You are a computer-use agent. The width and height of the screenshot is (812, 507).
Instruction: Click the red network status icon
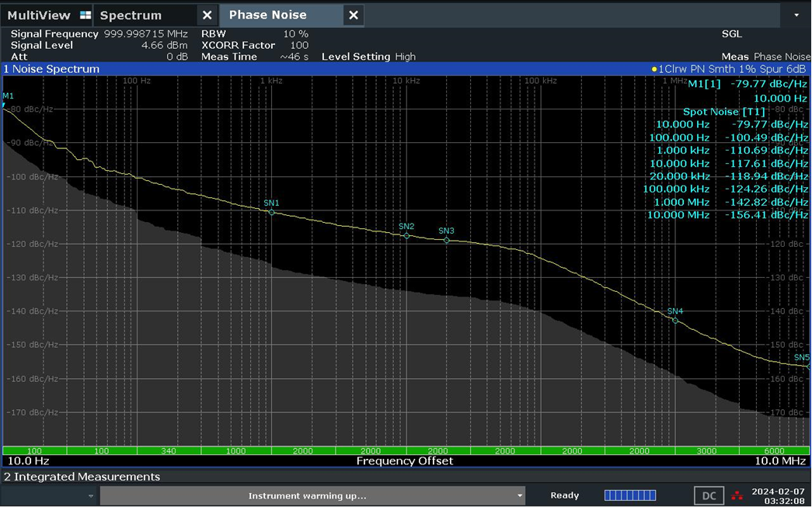click(737, 495)
